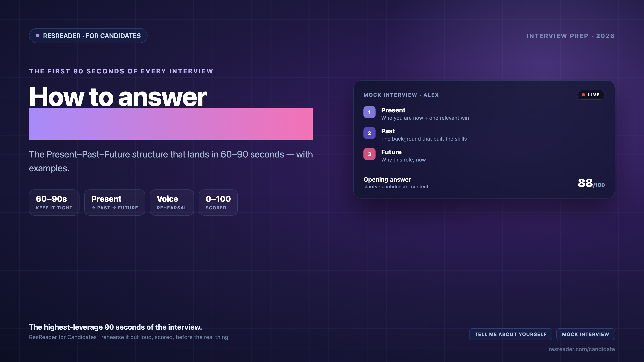Open the resreader.com/candidate link
The width and height of the screenshot is (644, 362).
[582, 349]
